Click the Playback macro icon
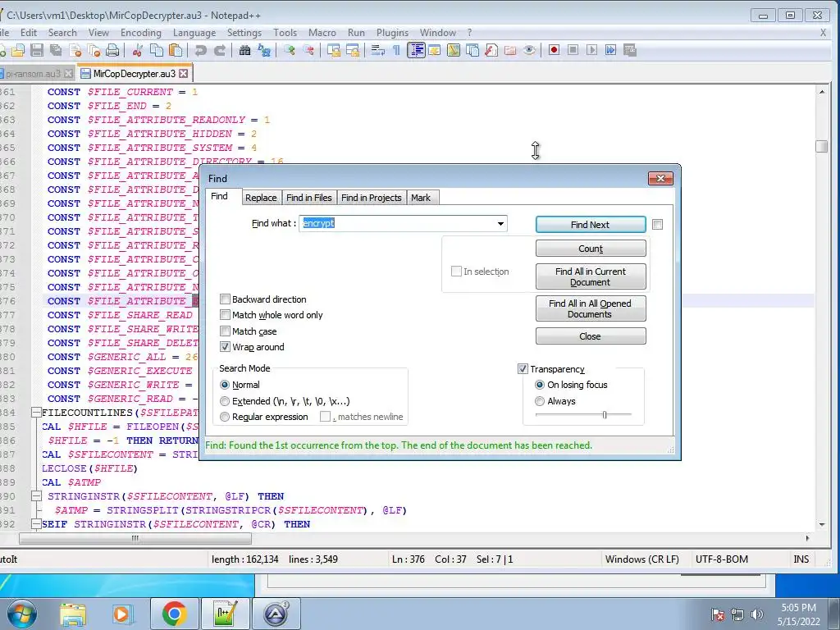The image size is (840, 630). tap(592, 50)
